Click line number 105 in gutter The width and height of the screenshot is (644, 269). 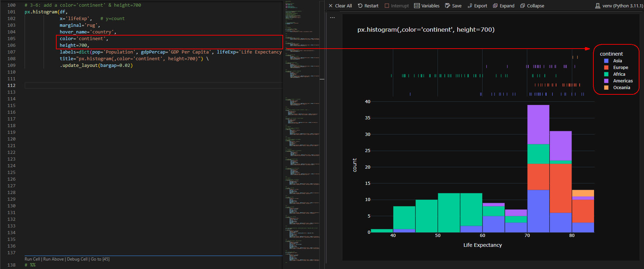(x=11, y=39)
